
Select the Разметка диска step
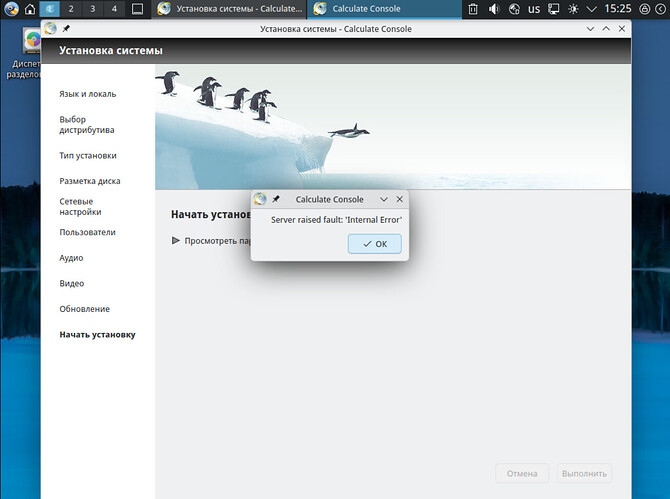coord(90,181)
